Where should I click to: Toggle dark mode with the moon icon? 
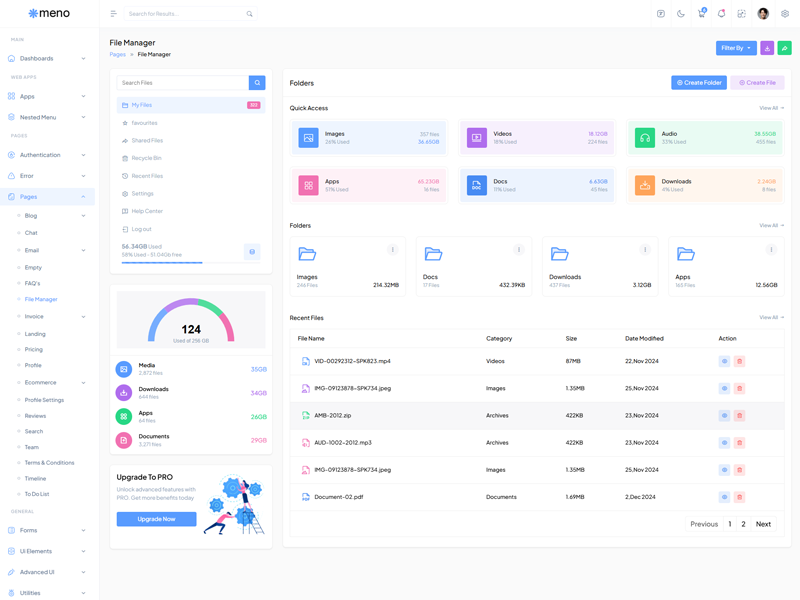tap(681, 14)
